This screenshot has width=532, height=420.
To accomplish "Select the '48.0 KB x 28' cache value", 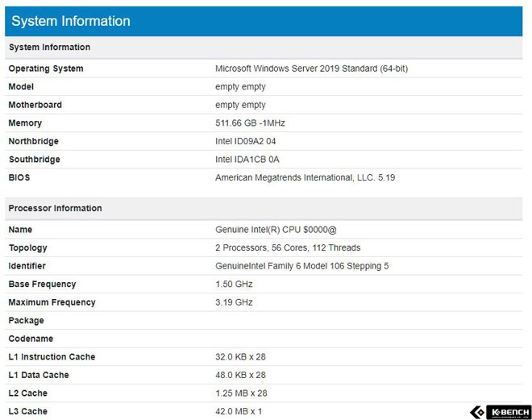I will (240, 375).
